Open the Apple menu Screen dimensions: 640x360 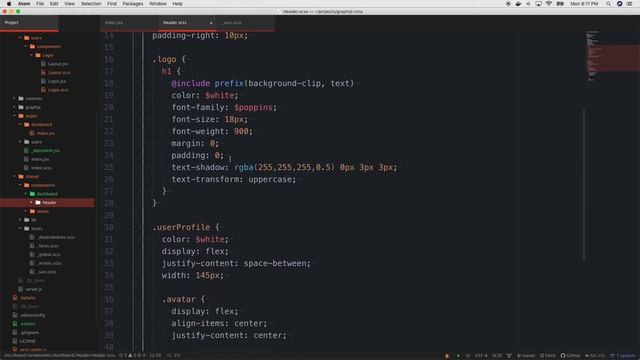pyautogui.click(x=9, y=4)
